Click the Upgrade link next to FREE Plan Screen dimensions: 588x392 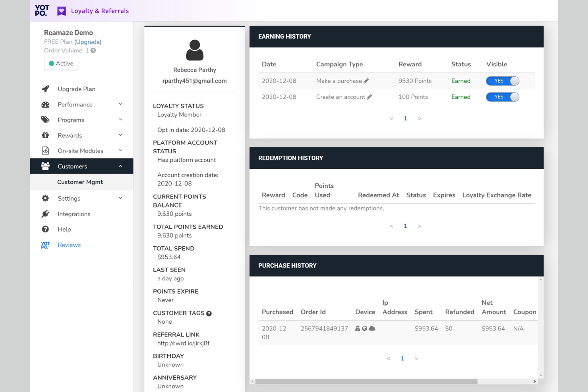[x=88, y=42]
